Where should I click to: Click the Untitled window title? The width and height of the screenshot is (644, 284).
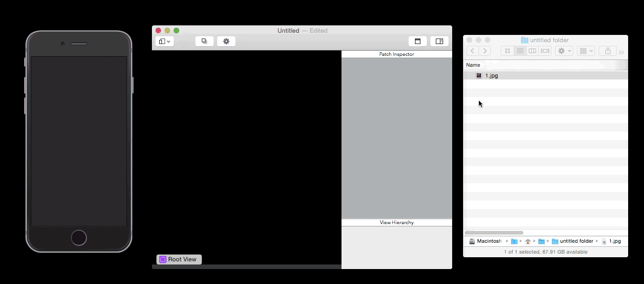coord(288,31)
